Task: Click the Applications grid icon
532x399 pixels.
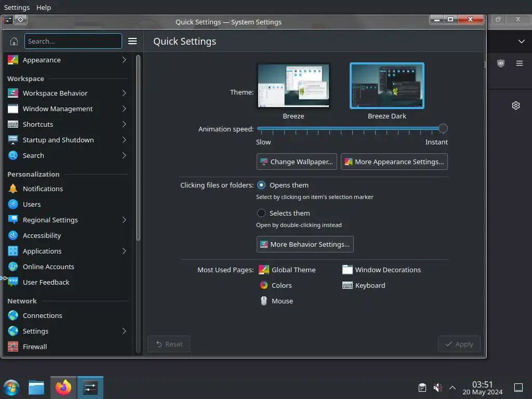Action: tap(13, 251)
